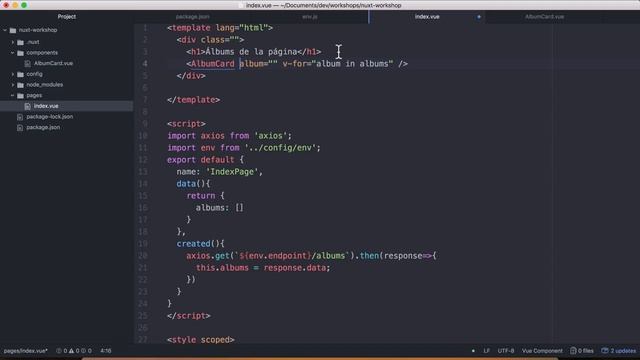Viewport: 640px width, 360px height.
Task: Click the window title index.vue file path
Action: click(x=323, y=5)
